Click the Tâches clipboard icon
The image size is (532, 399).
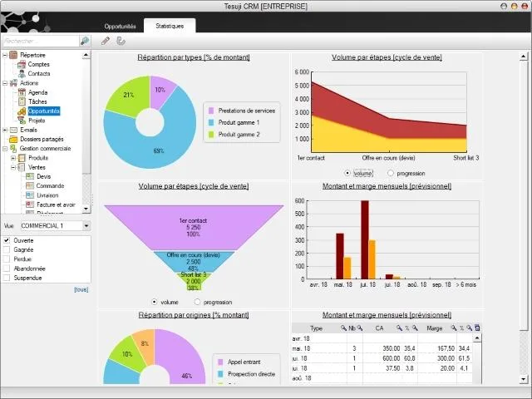(22, 101)
